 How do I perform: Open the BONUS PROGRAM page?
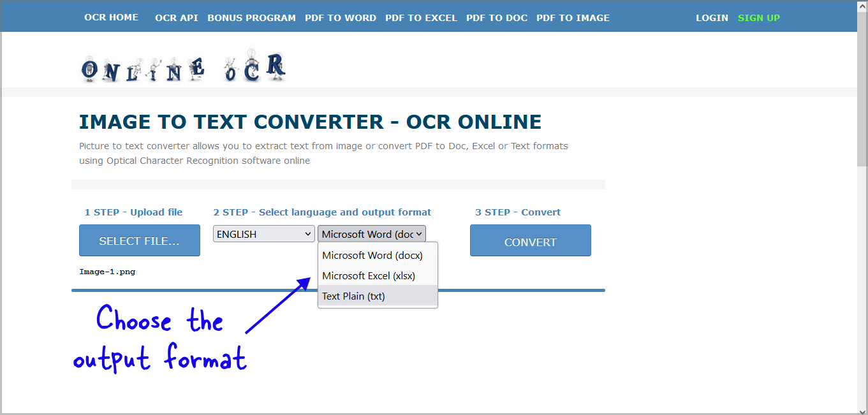click(x=251, y=18)
